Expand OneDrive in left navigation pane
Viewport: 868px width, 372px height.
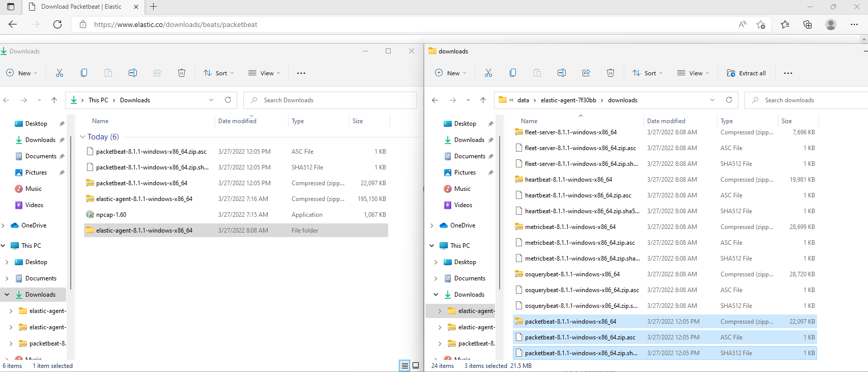pos(4,225)
